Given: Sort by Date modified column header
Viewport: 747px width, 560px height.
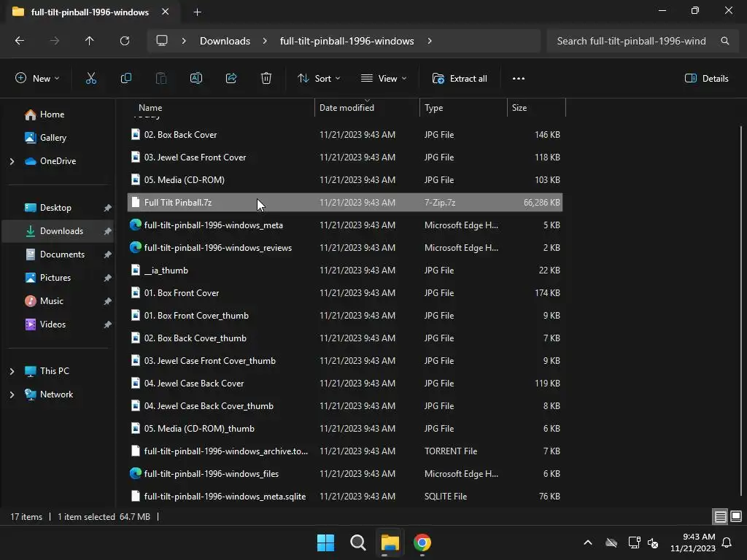Looking at the screenshot, I should [x=367, y=108].
